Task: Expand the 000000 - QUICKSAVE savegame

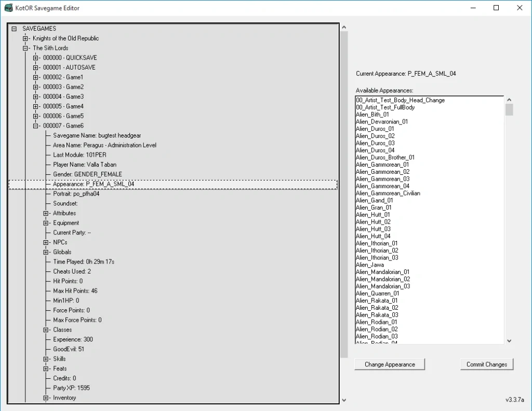Action: pyautogui.click(x=36, y=58)
